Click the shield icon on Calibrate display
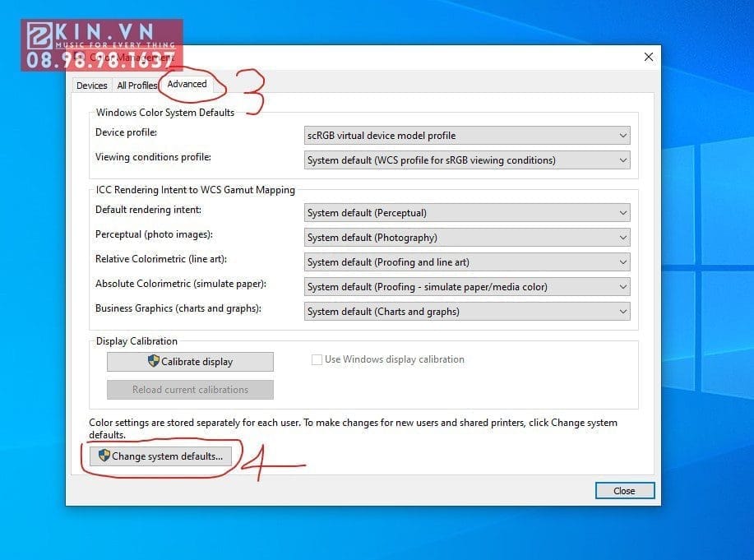Screen dimensions: 754x560 155,361
